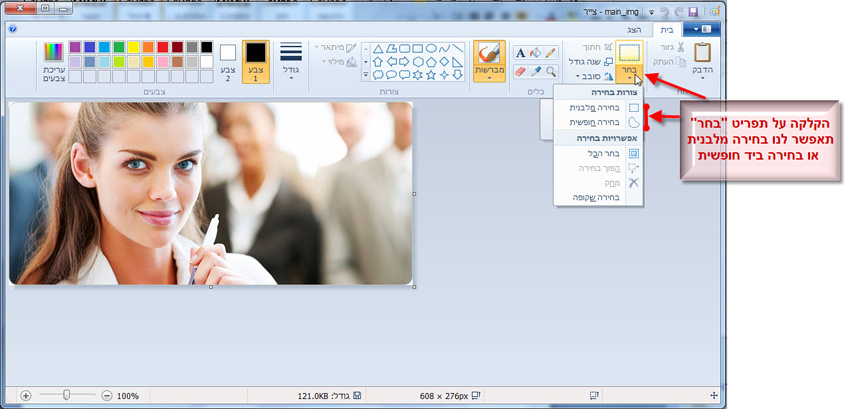This screenshot has width=850, height=409.
Task: Choose Invert selection (הפוך בחירה) menu item
Action: point(598,168)
